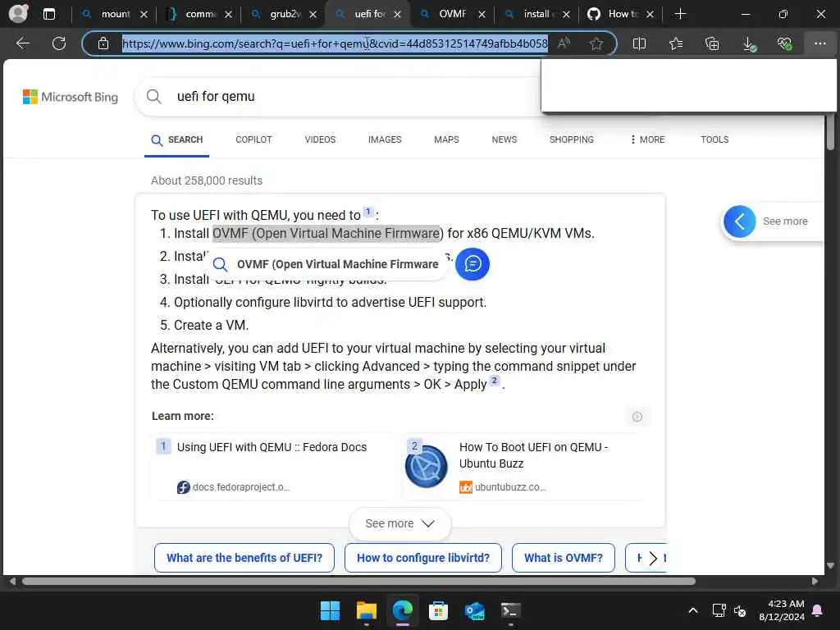Expand the answer with See more chevron
The width and height of the screenshot is (840, 630).
tap(399, 523)
